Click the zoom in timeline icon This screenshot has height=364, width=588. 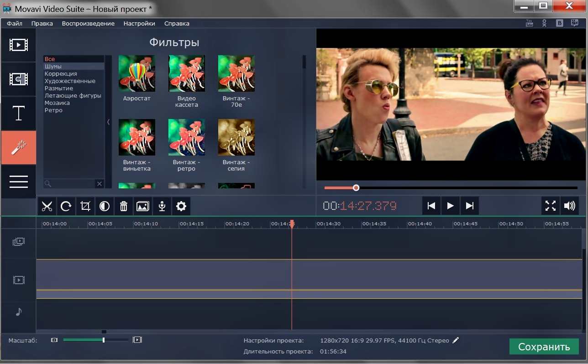pyautogui.click(x=137, y=340)
